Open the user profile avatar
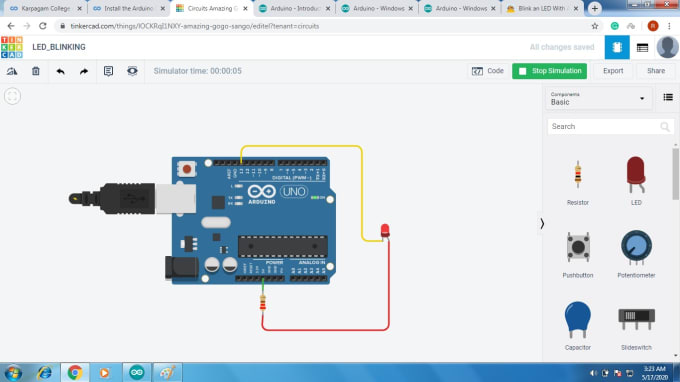Viewport: 680px width, 382px height. [x=667, y=47]
